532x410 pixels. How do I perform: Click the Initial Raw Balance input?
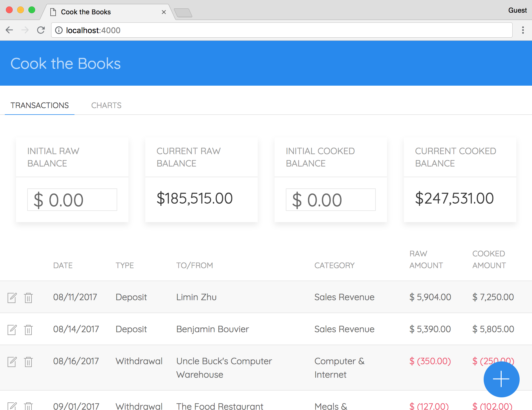tap(72, 200)
